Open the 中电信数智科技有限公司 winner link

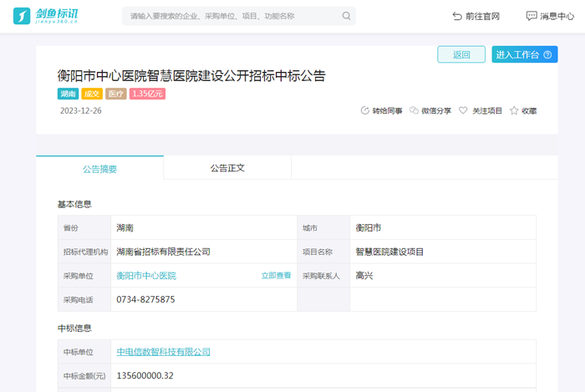pyautogui.click(x=163, y=352)
